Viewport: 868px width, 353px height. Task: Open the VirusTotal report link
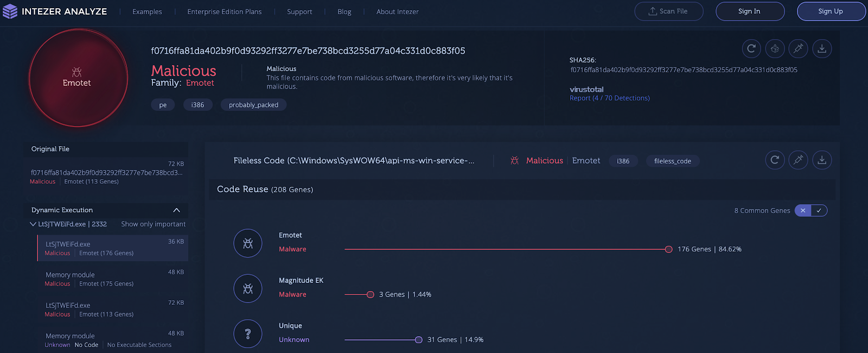coord(609,98)
